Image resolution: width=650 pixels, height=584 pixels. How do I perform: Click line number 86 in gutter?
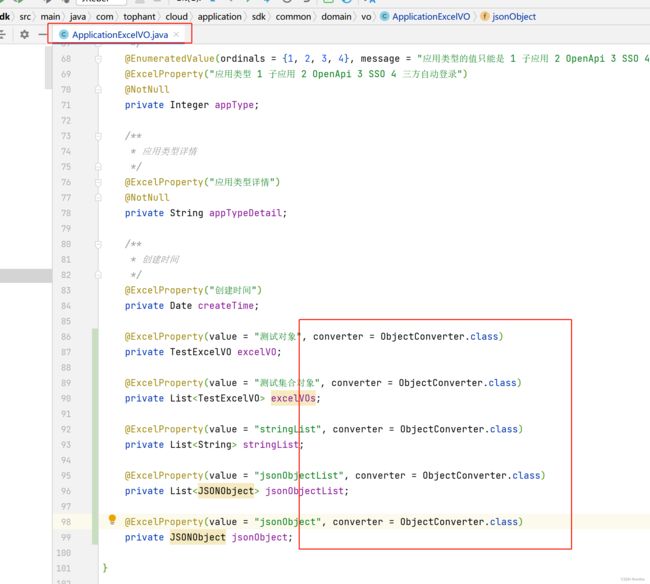pyautogui.click(x=66, y=337)
